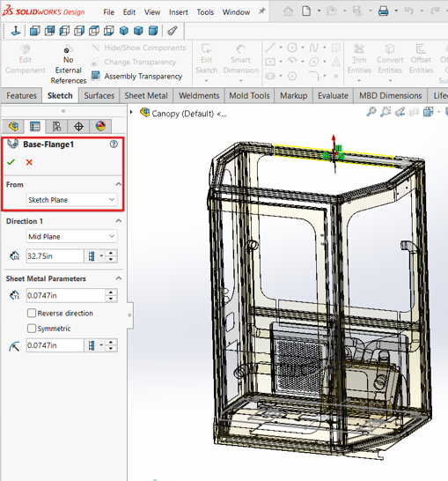Open the Window menu
This screenshot has height=481, width=448.
click(236, 12)
